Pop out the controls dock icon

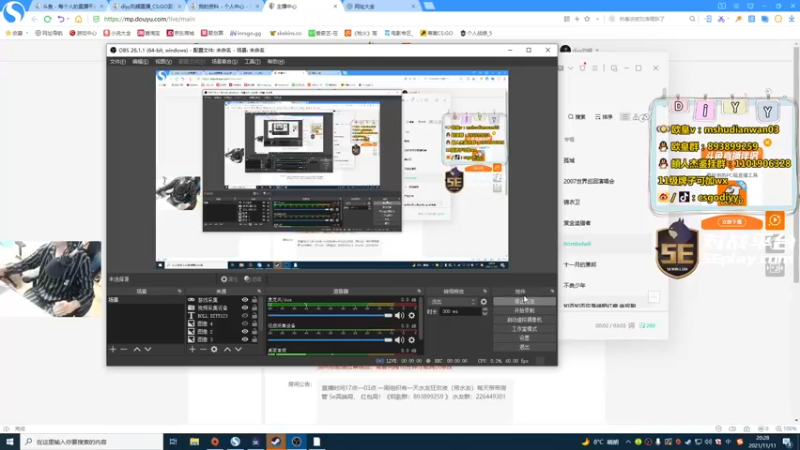click(x=552, y=291)
